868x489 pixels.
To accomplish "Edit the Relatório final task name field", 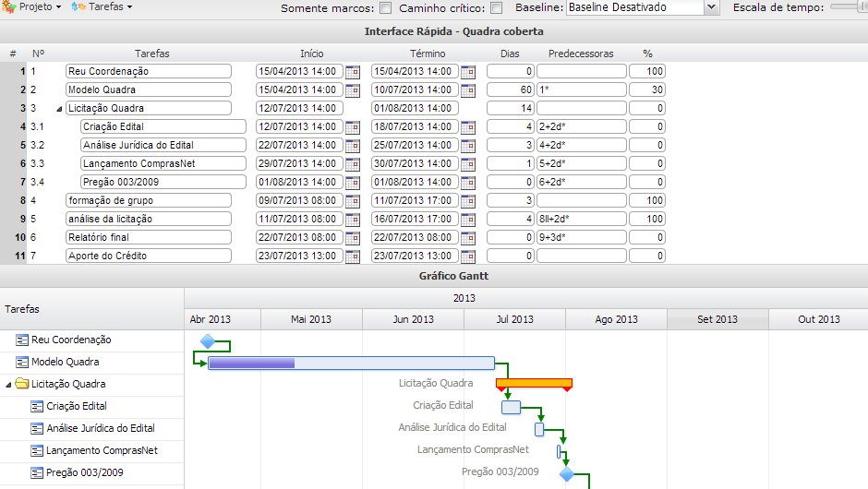I will (x=149, y=237).
